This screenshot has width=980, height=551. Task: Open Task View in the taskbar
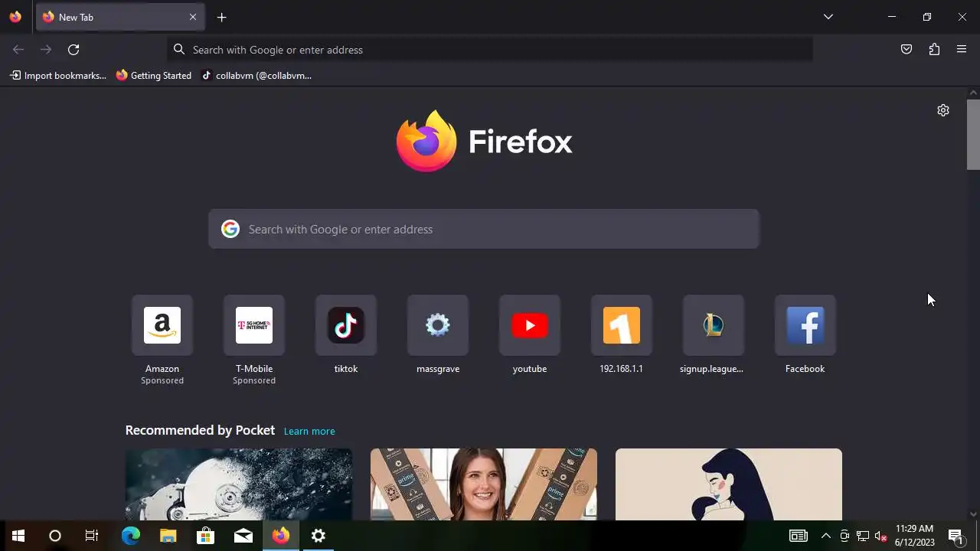click(x=92, y=536)
